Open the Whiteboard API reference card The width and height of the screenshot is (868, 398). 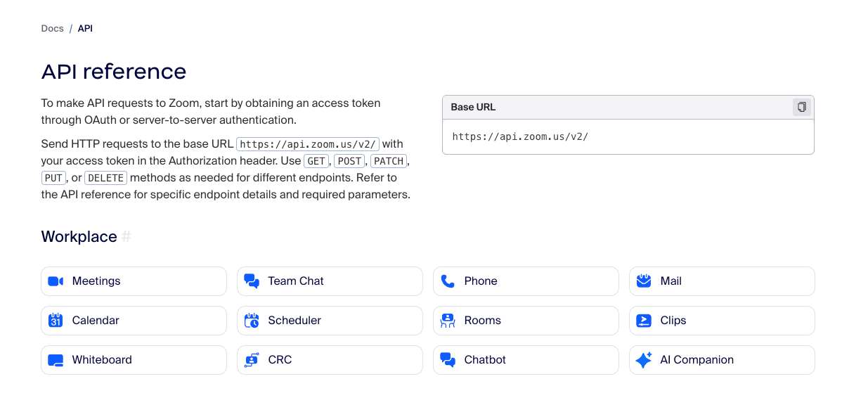(x=134, y=360)
